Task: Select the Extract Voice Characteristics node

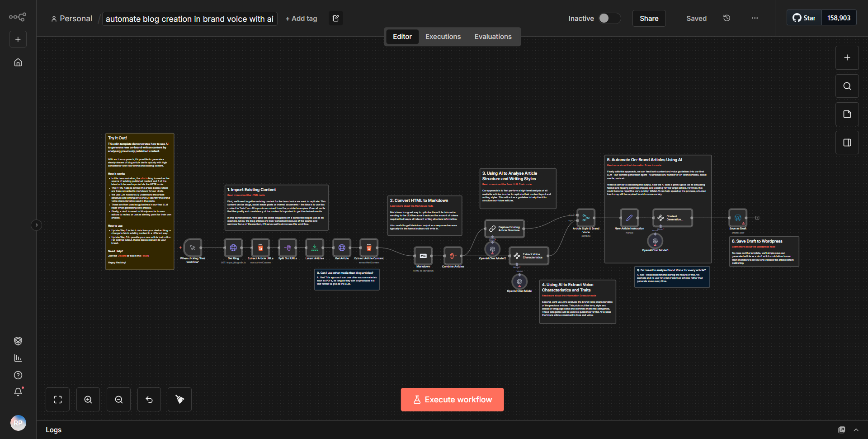Action: coord(529,256)
